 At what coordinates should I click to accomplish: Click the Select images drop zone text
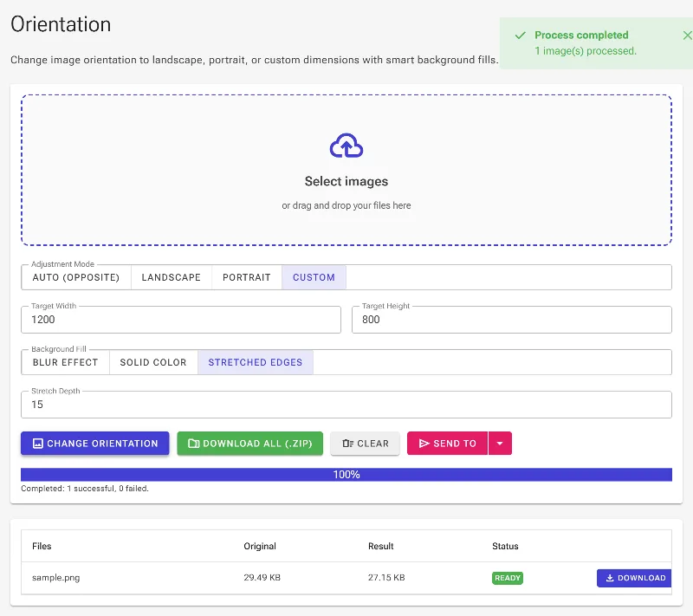[x=346, y=181]
